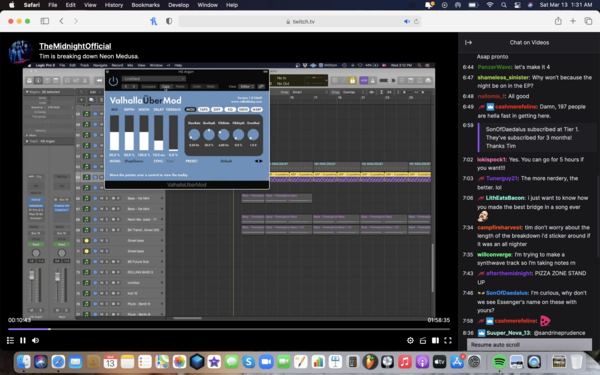Mute the Safari tab audio icon

pos(406,21)
